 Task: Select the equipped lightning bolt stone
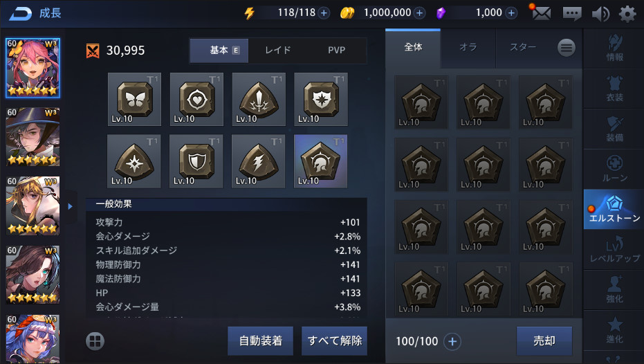(x=258, y=161)
